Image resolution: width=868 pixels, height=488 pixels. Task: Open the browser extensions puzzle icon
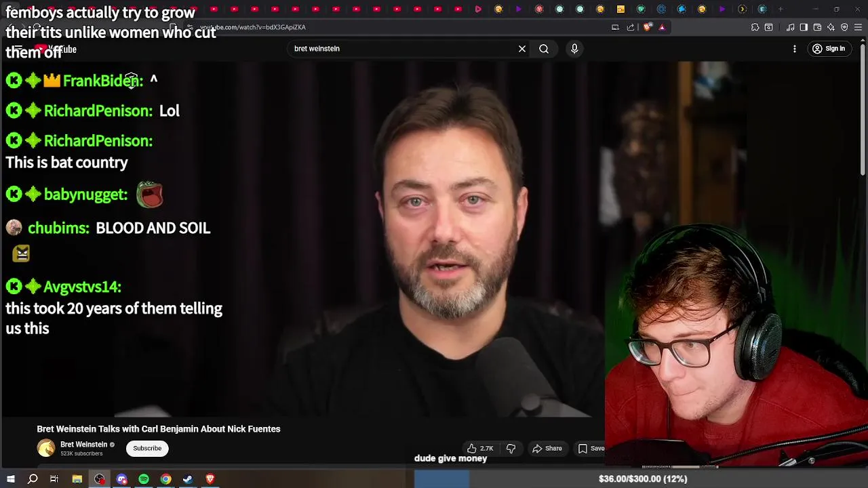[x=755, y=27]
